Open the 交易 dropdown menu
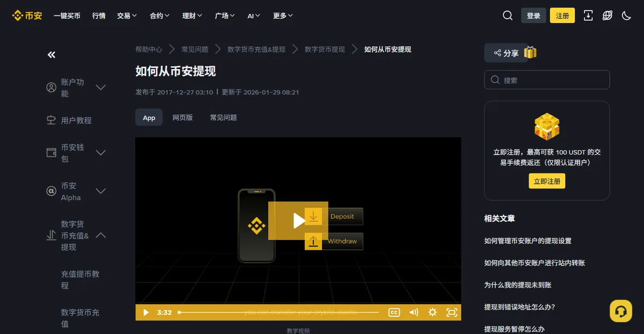This screenshot has height=334, width=644. (x=127, y=16)
